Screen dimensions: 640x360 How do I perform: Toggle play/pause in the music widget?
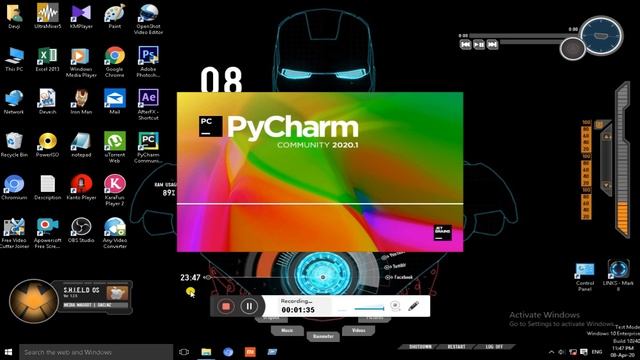pyautogui.click(x=479, y=44)
